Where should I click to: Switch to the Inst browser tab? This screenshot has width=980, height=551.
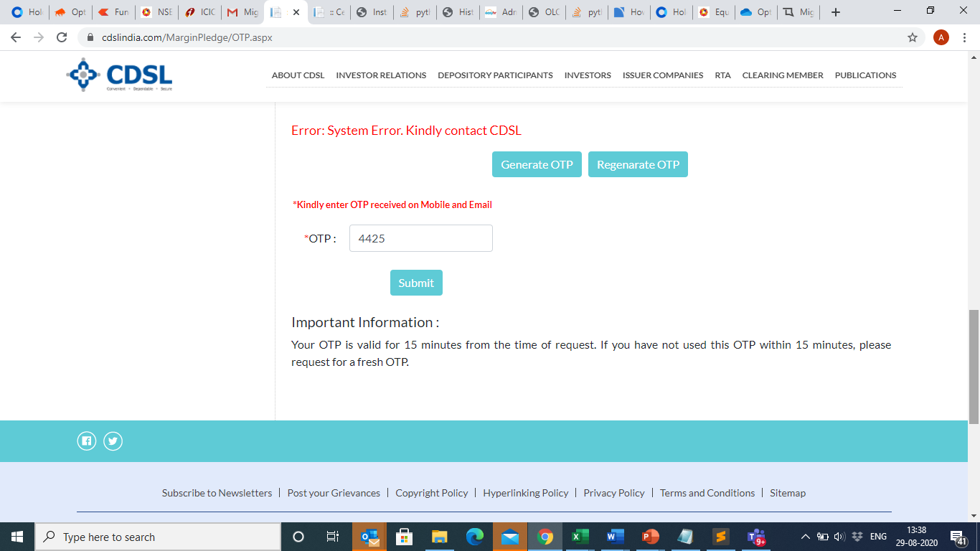372,12
